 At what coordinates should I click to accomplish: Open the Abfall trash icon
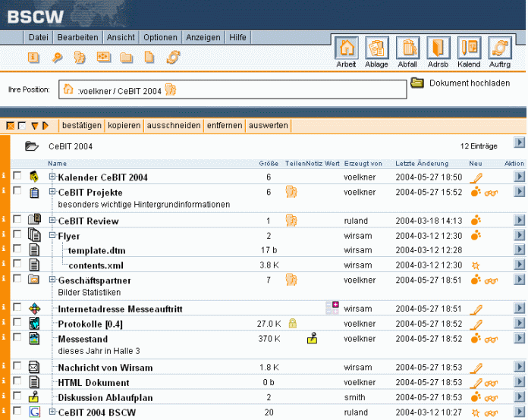point(408,49)
